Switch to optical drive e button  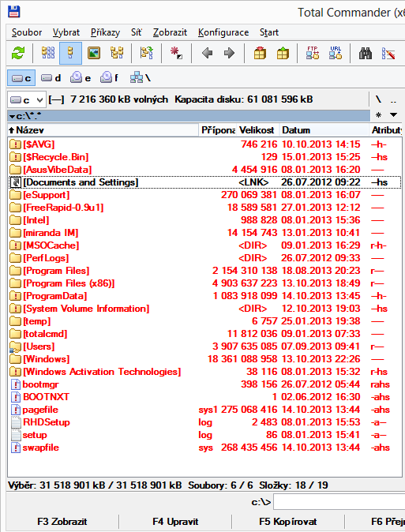(81, 78)
